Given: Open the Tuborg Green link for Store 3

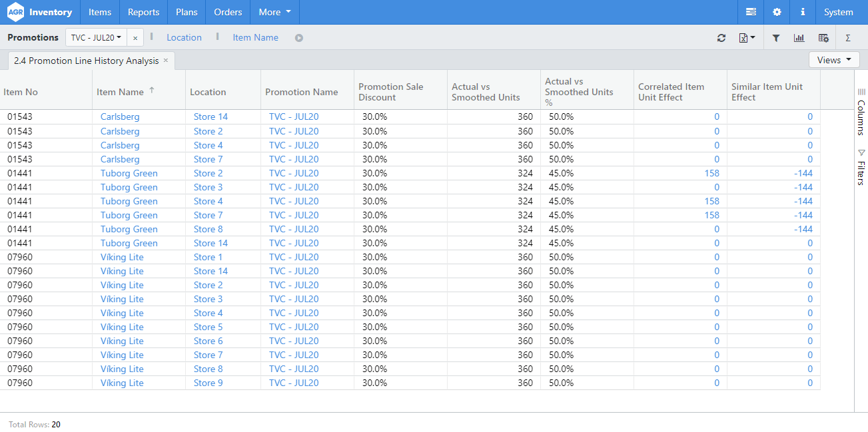Looking at the screenshot, I should (x=129, y=187).
